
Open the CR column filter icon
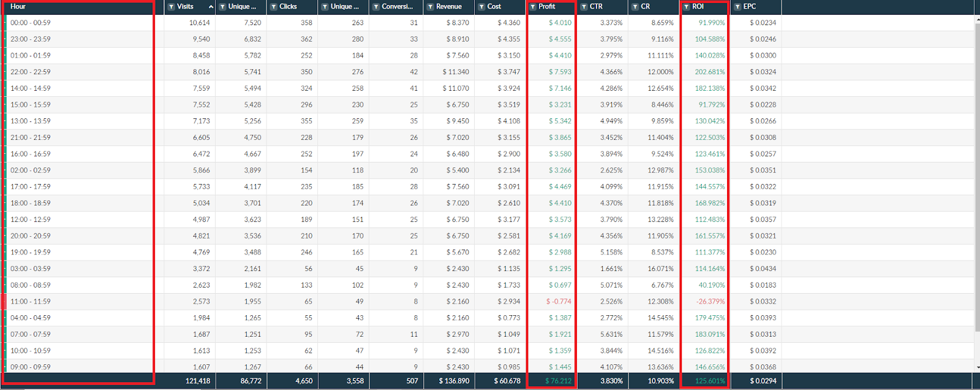tap(635, 7)
